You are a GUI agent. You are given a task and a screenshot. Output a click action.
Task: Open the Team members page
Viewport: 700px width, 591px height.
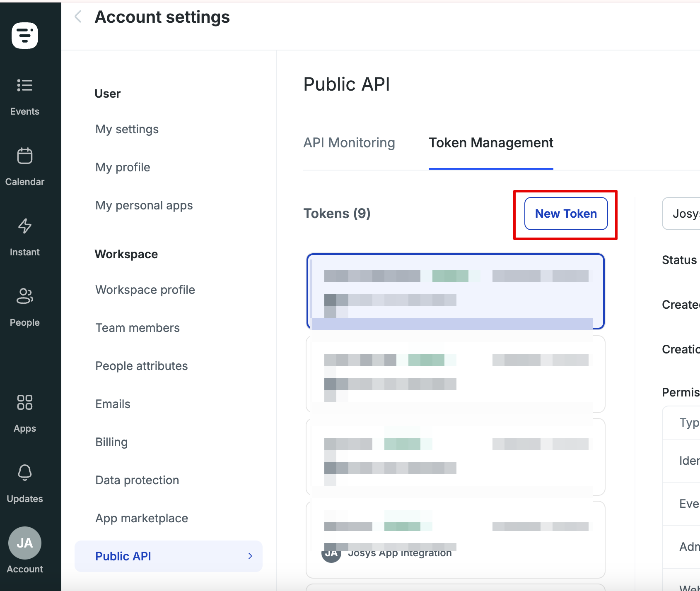pos(138,328)
